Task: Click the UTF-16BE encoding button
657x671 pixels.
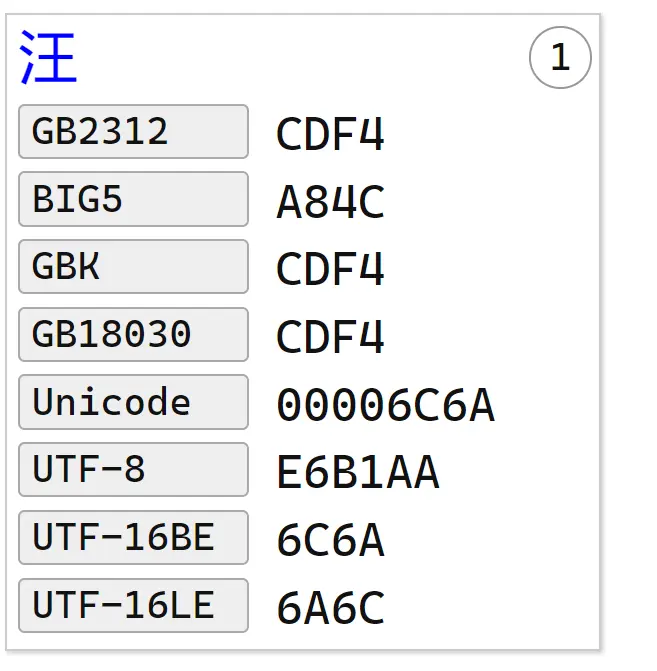Action: [133, 538]
